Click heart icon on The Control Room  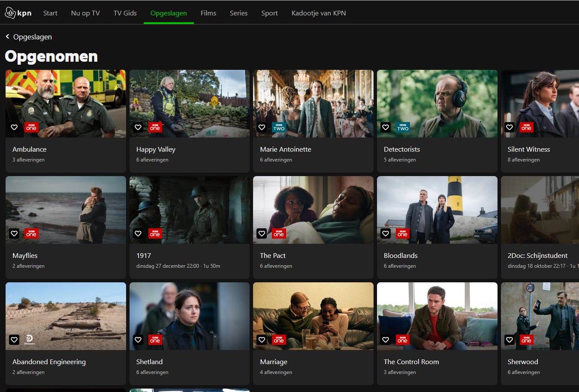(386, 340)
